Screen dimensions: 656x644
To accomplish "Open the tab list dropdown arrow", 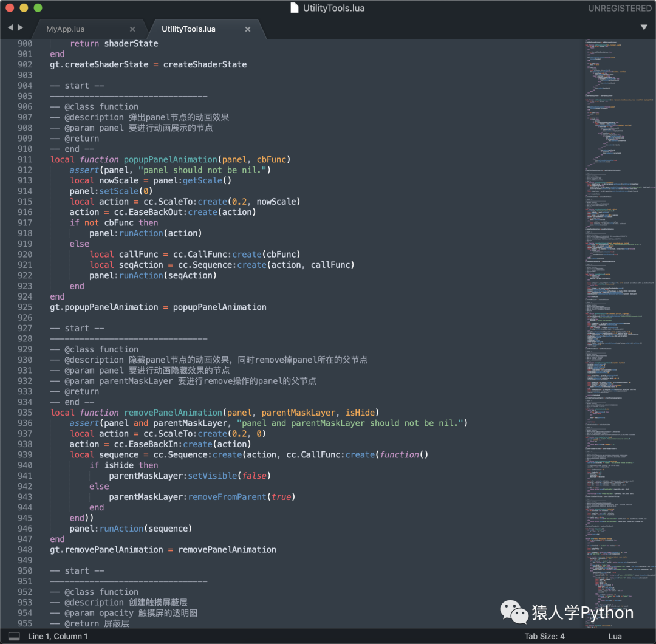I will pos(644,27).
